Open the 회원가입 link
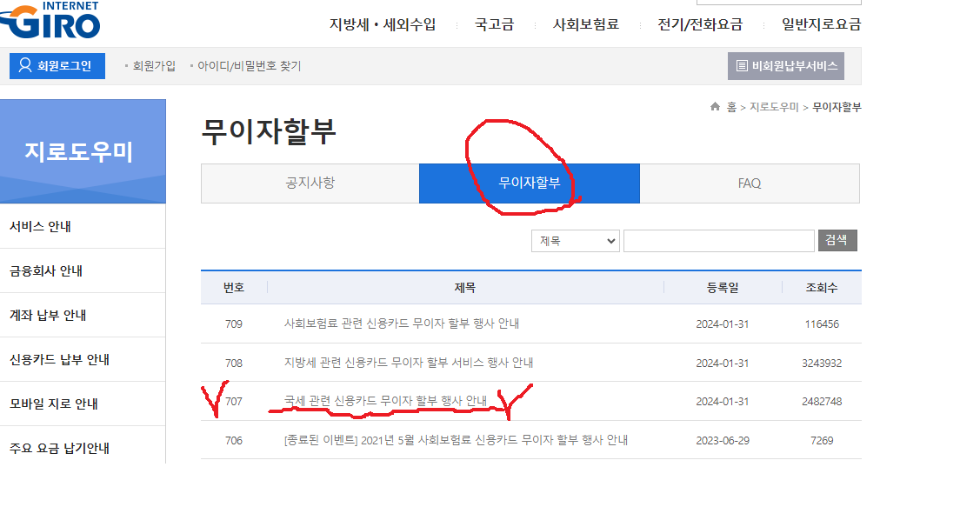 (154, 65)
